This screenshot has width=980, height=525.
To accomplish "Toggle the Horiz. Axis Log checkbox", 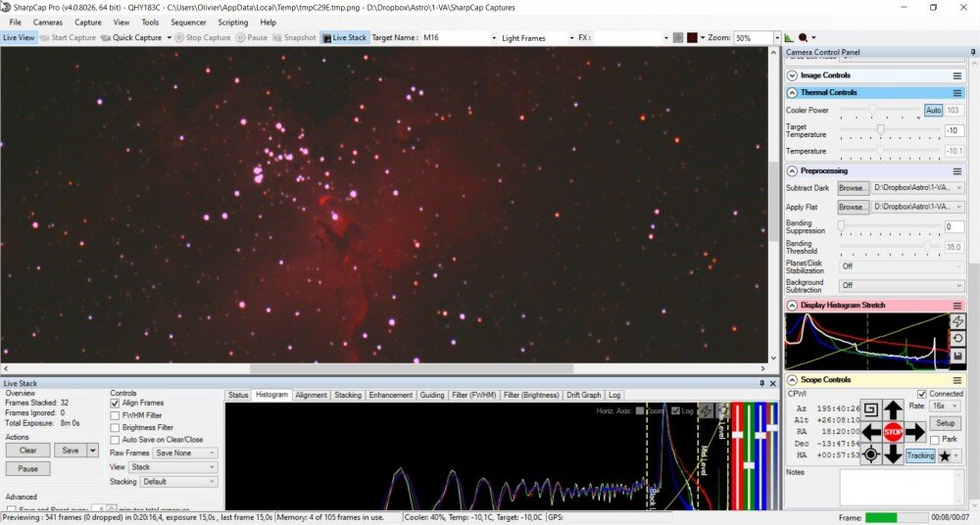I will (675, 410).
